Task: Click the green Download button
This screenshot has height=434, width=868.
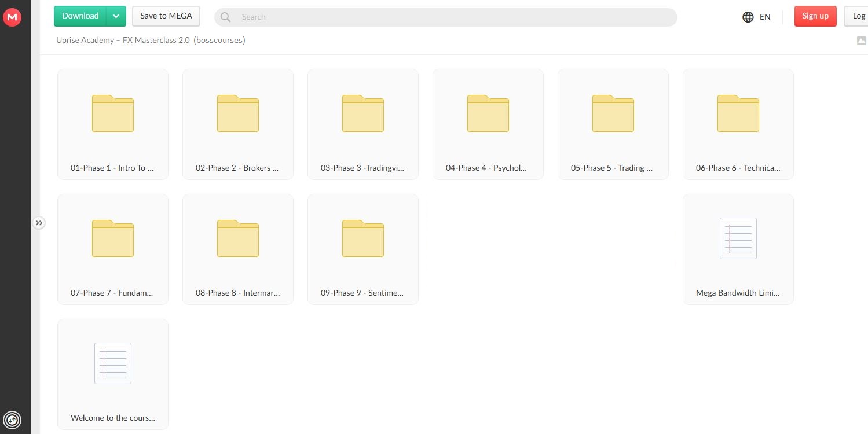Action: tap(80, 16)
